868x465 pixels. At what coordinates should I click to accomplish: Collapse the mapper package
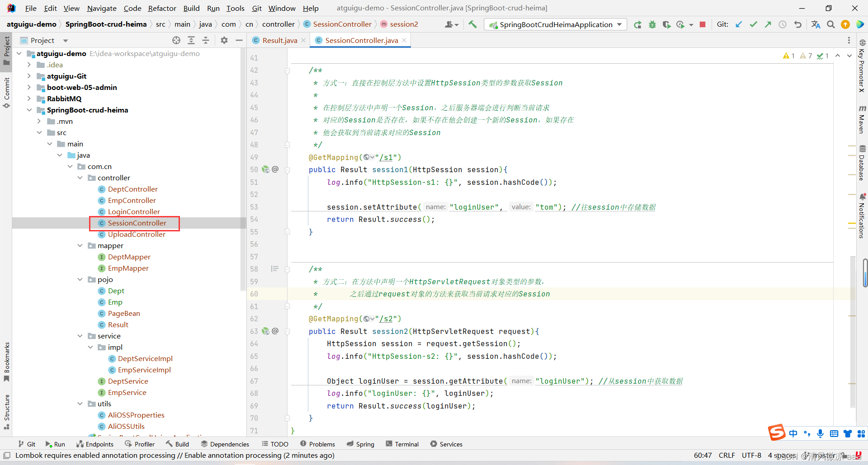80,245
